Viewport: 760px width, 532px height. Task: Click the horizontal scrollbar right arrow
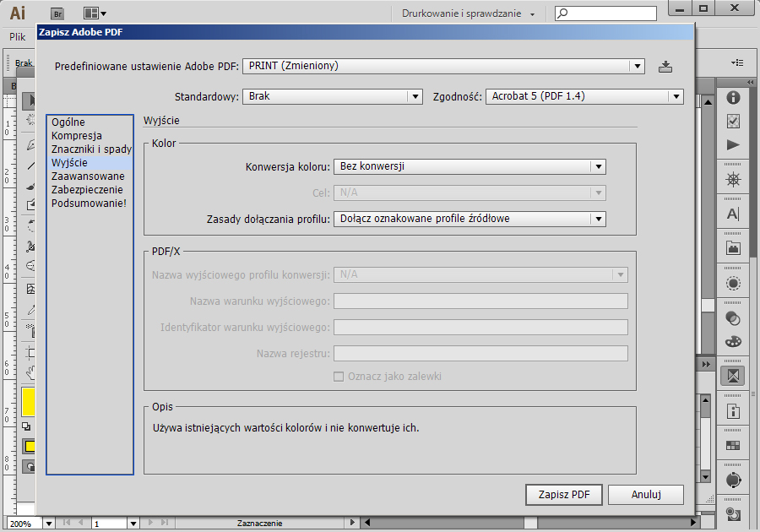click(x=693, y=523)
